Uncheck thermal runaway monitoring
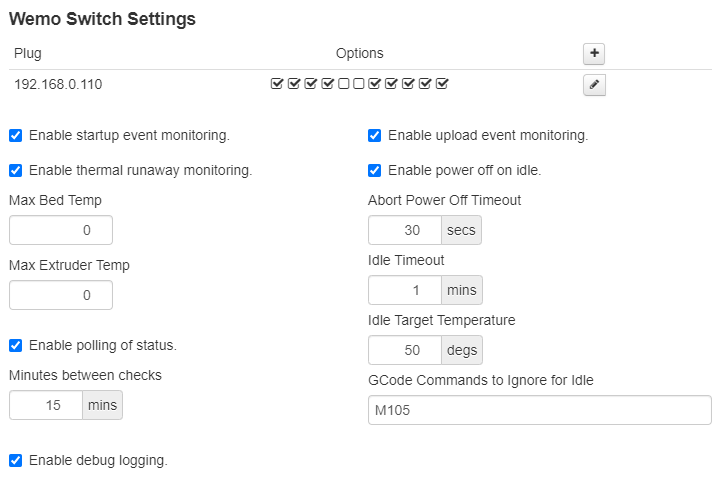The height and width of the screenshot is (485, 719). pos(16,171)
